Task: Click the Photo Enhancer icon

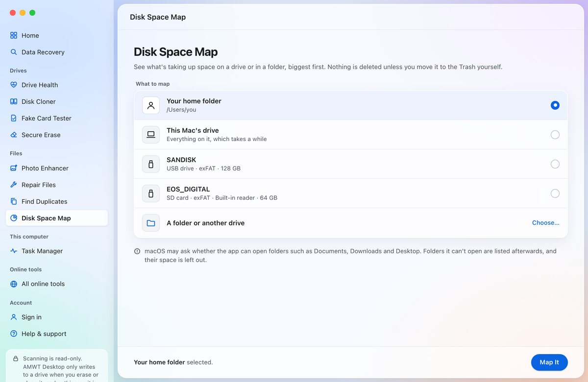Action: pyautogui.click(x=14, y=168)
